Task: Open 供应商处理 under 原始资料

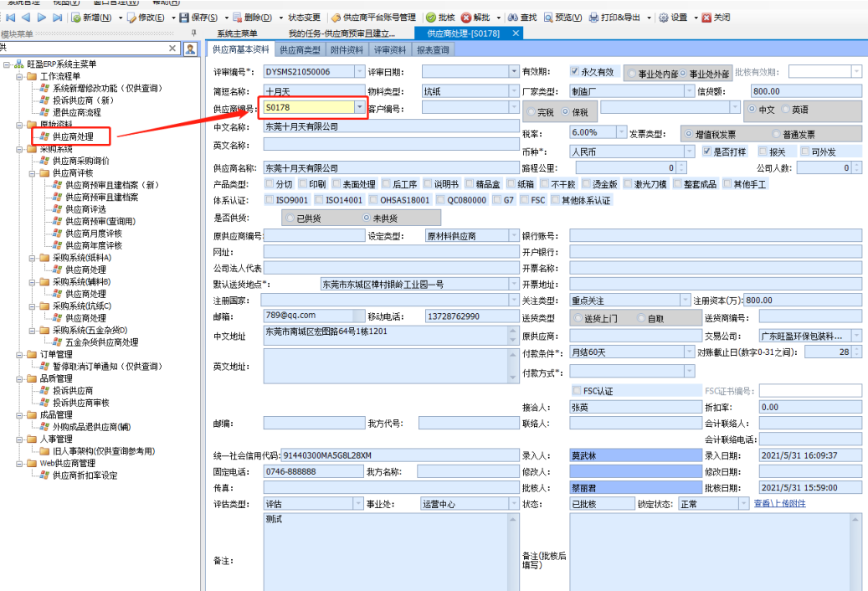Action: 73,136
